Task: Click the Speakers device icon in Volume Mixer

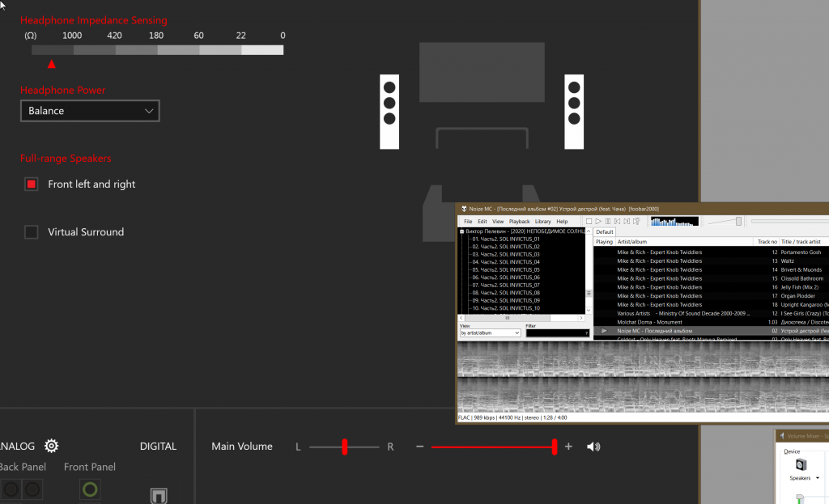Action: click(801, 465)
